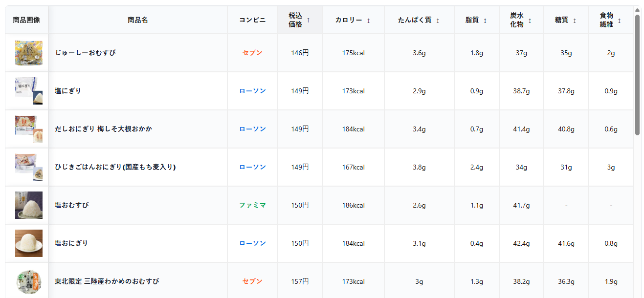Click ローソン in だしおにぎり row

tap(252, 129)
